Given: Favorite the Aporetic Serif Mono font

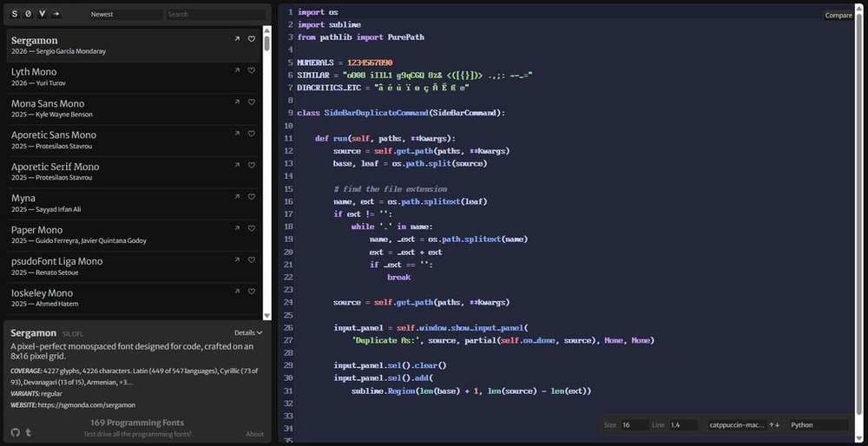Looking at the screenshot, I should 252,165.
